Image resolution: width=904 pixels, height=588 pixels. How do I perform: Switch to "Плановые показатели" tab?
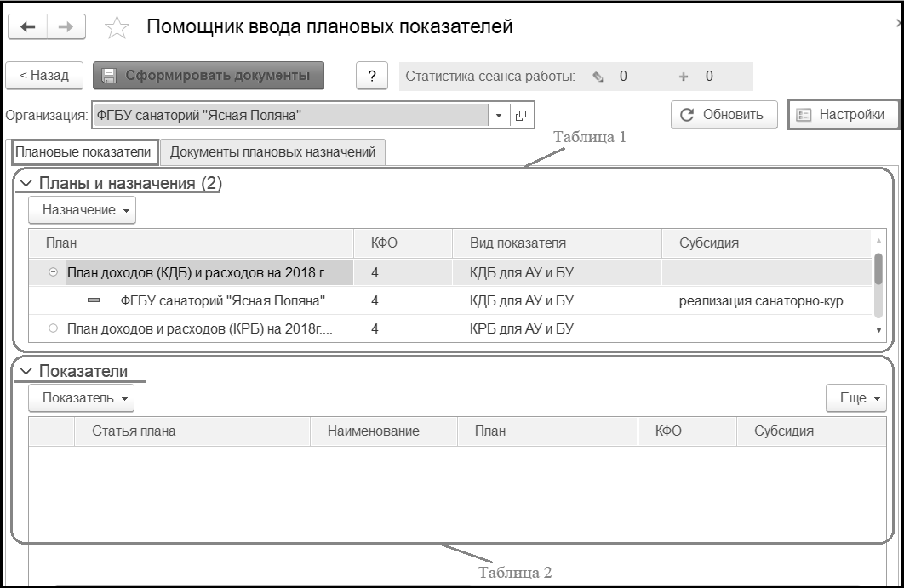click(x=83, y=152)
